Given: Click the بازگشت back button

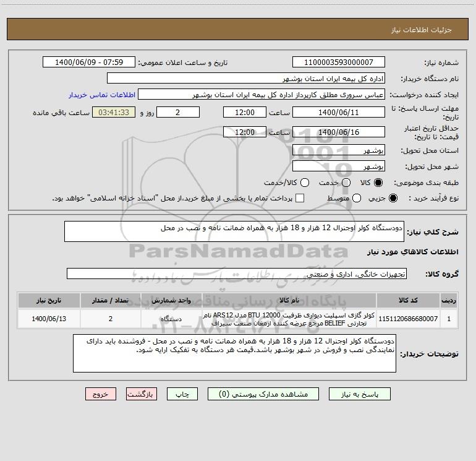Looking at the screenshot, I should point(142,394).
